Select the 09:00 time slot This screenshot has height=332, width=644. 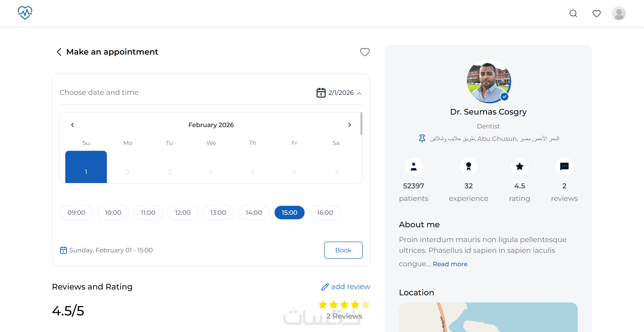pyautogui.click(x=76, y=212)
